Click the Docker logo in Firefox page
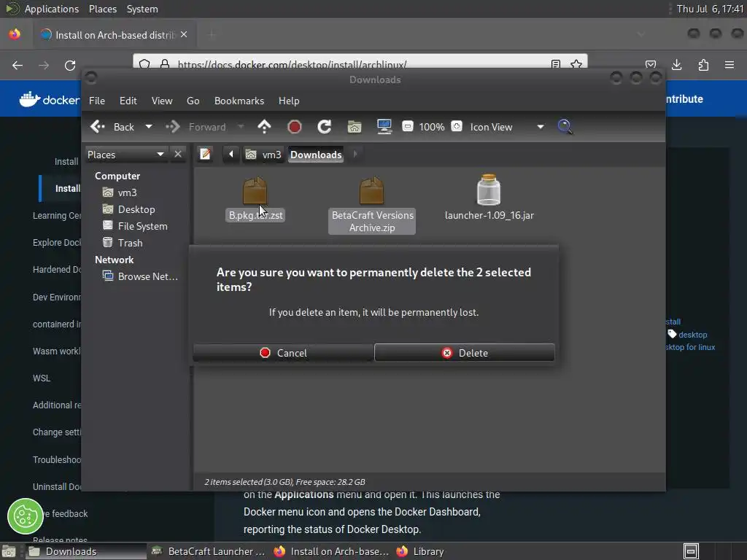 pos(50,99)
